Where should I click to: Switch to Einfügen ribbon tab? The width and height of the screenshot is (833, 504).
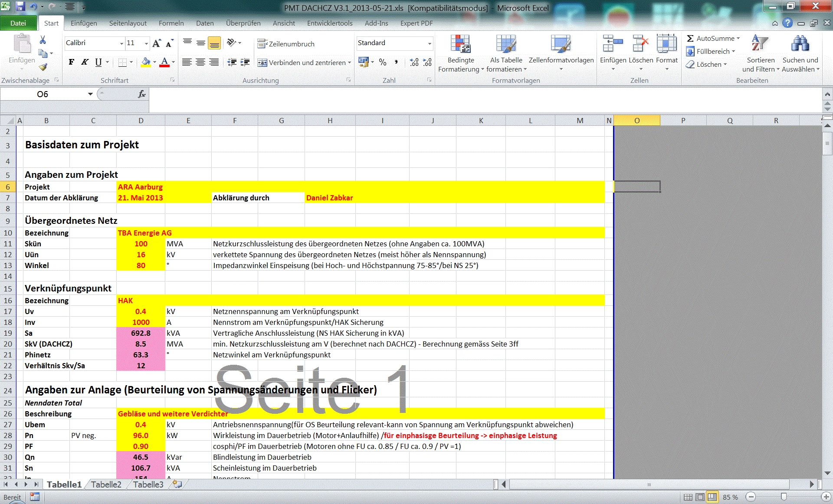(84, 23)
